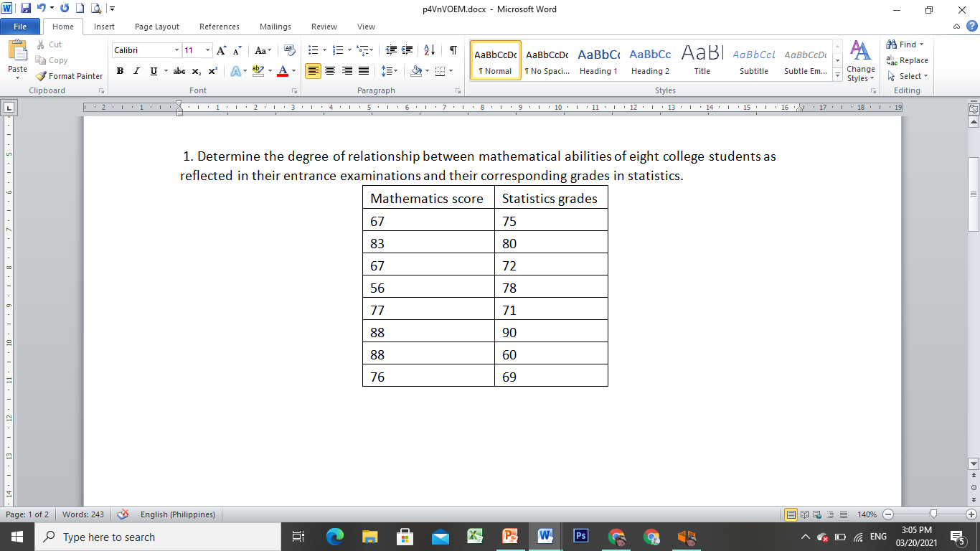The image size is (980, 551).
Task: Open borders dropdown arrow
Action: [x=450, y=71]
